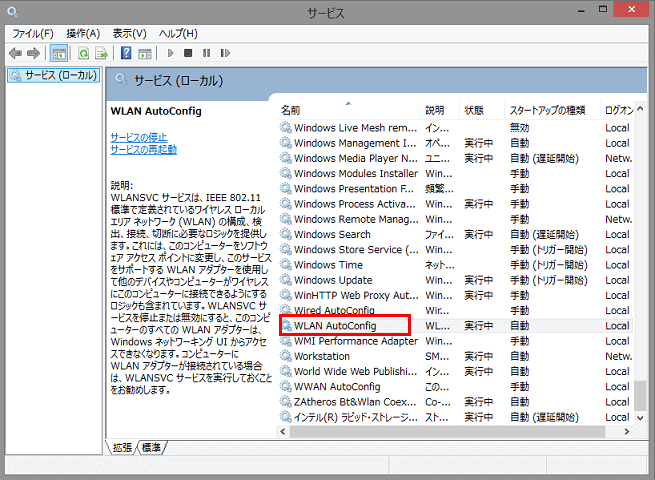This screenshot has width=655, height=480.
Task: Click gear icon for Windows Modules Installer
Action: pos(286,173)
